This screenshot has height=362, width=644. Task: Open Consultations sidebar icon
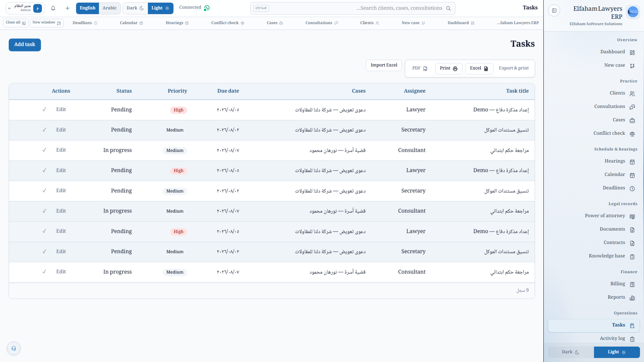632,107
